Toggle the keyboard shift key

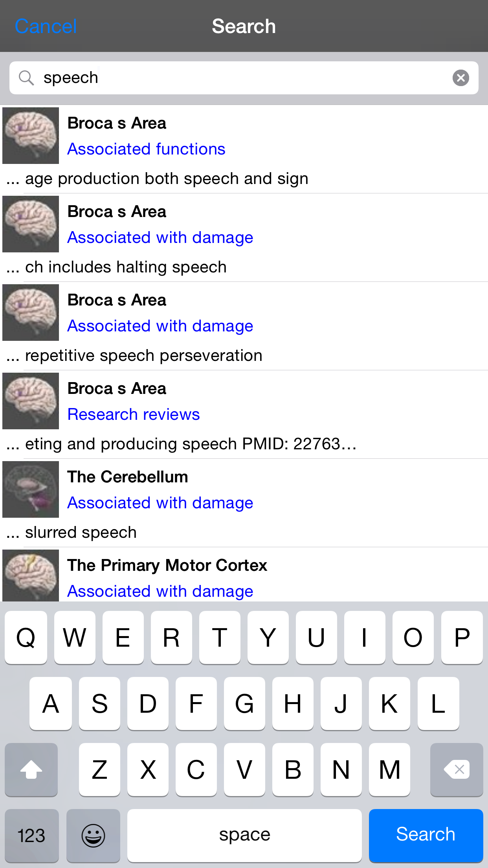pyautogui.click(x=31, y=769)
